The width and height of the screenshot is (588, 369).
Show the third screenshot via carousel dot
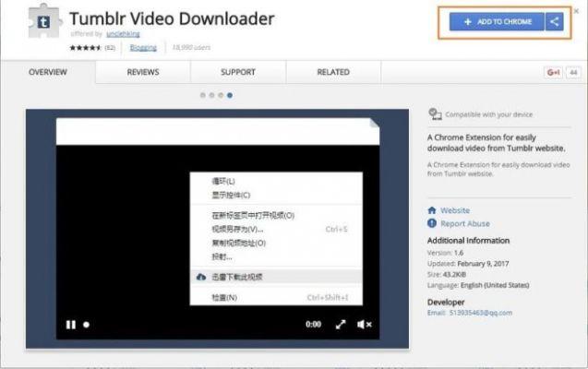coord(221,95)
